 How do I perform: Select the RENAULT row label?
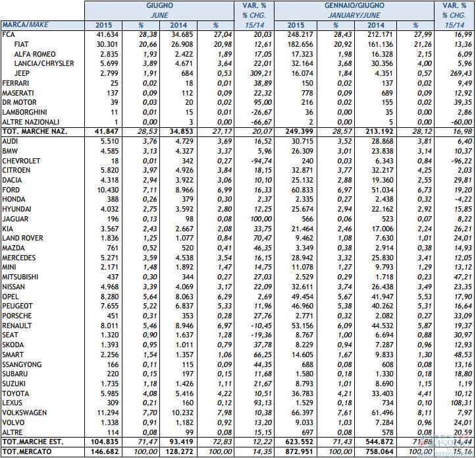pos(16,326)
